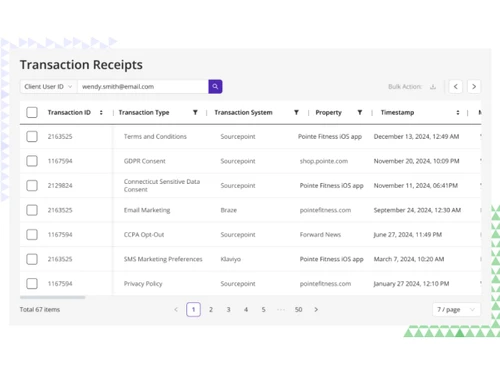Check the Connecticut Sensitive Data Consent row checkbox

(32, 185)
